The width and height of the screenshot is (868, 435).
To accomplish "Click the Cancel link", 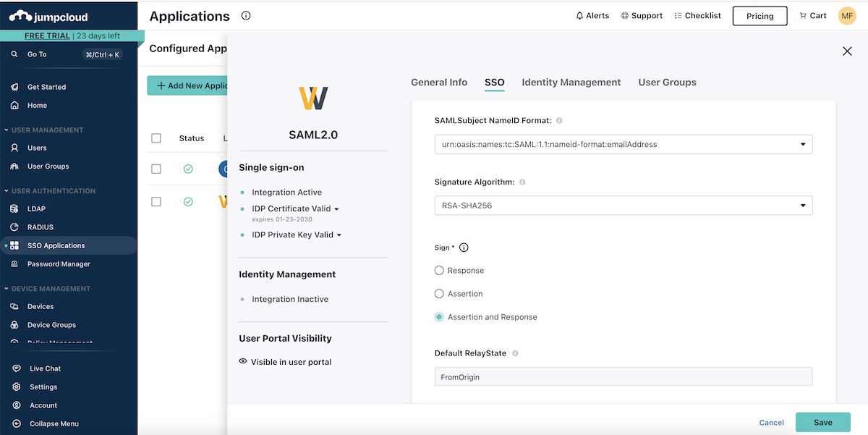I will coord(771,423).
